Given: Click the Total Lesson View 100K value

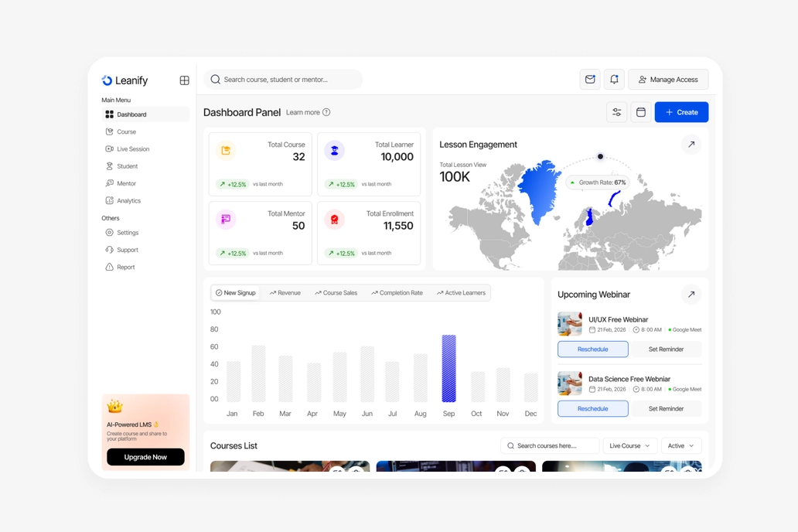Looking at the screenshot, I should (455, 177).
